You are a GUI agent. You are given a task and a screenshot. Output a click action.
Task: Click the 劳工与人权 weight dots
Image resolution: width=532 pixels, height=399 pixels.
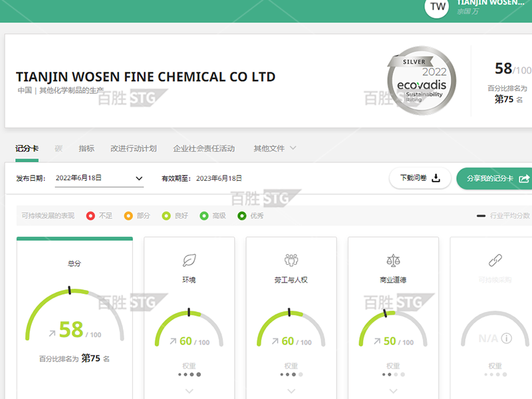coord(291,374)
